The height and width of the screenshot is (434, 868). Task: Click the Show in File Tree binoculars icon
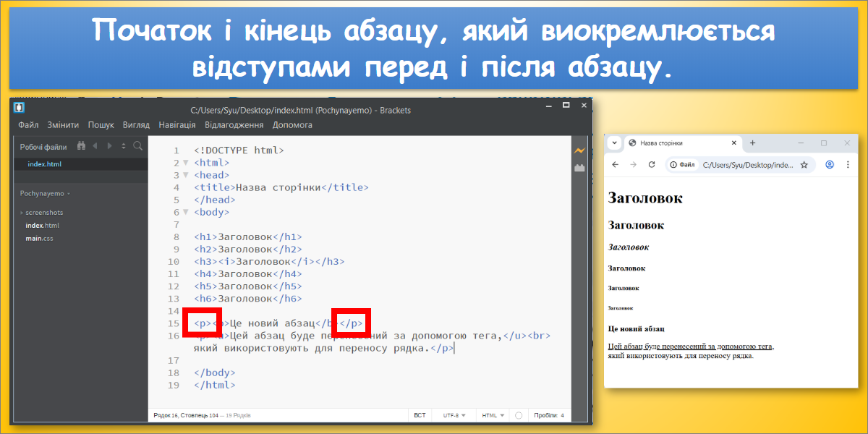[81, 146]
